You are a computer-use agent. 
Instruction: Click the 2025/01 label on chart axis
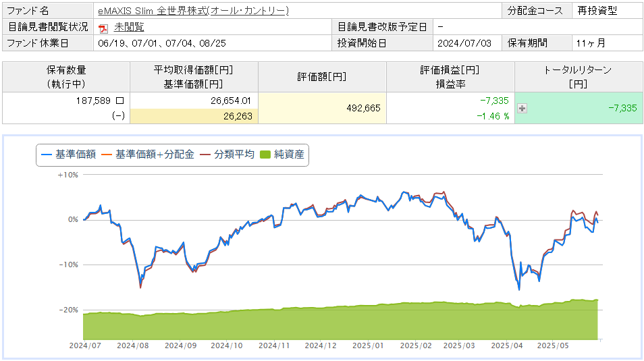pyautogui.click(x=368, y=345)
